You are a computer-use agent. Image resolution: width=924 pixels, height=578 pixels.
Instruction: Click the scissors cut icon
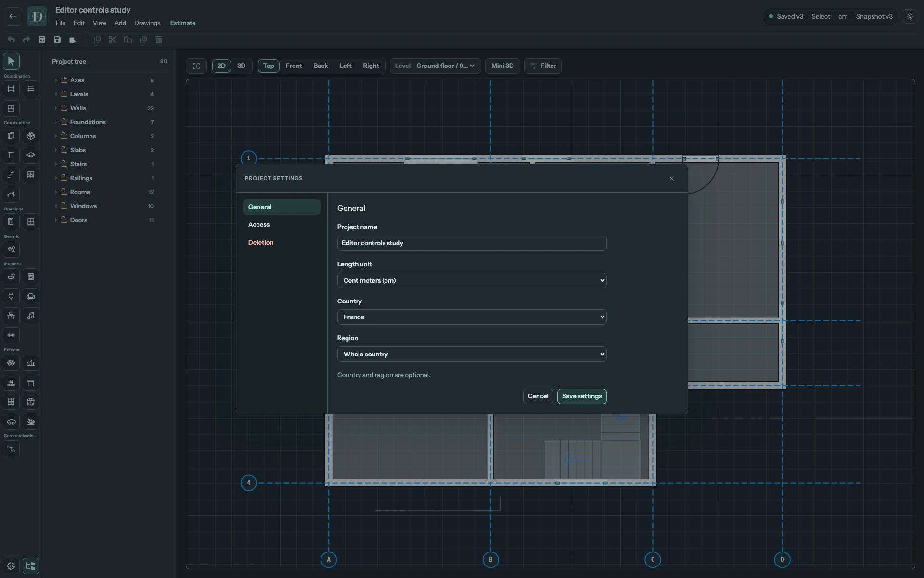(113, 39)
